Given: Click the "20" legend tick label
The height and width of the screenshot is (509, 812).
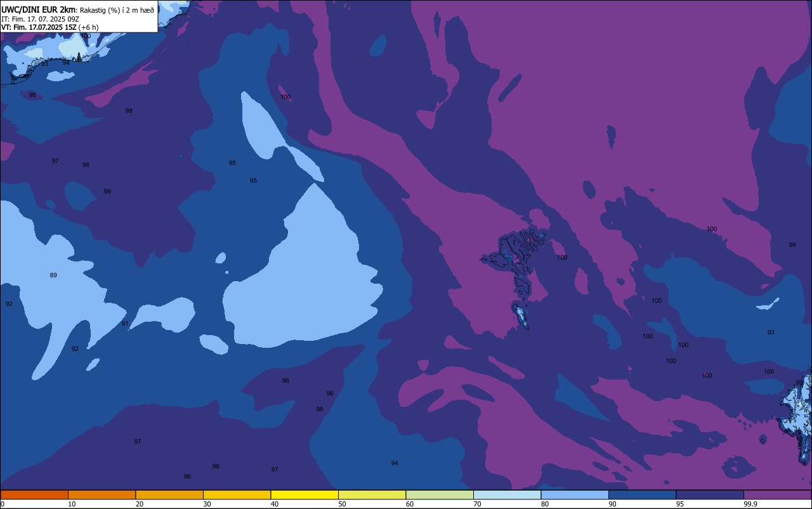Looking at the screenshot, I should point(140,504).
